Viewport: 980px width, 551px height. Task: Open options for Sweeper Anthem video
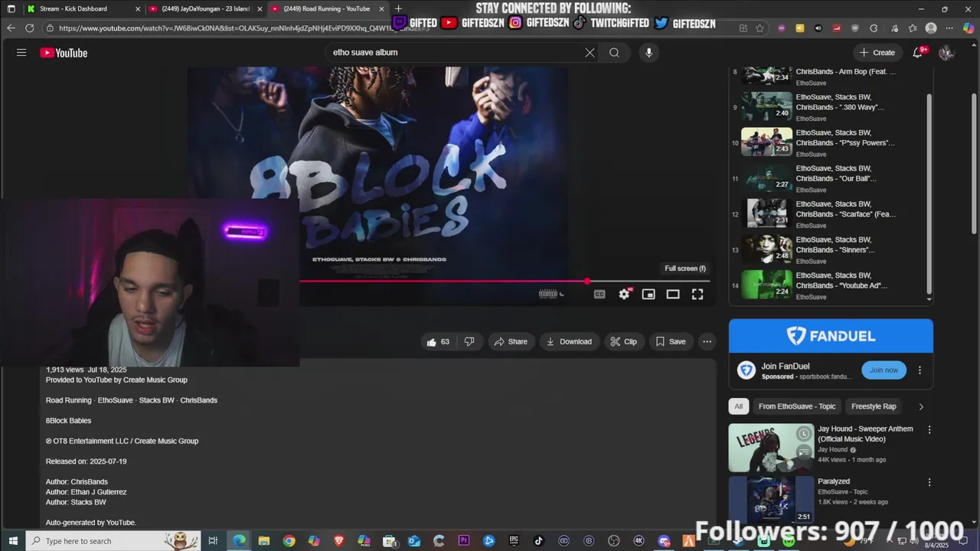tap(929, 430)
